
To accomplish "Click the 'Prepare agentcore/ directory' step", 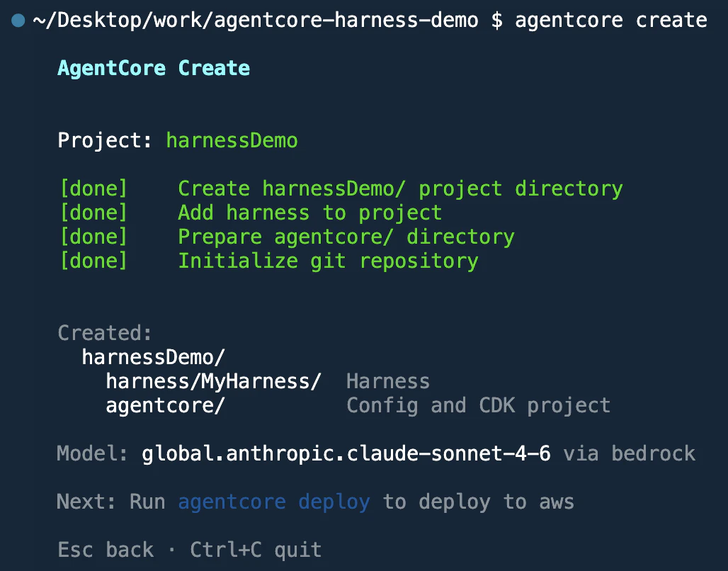I will tap(346, 237).
